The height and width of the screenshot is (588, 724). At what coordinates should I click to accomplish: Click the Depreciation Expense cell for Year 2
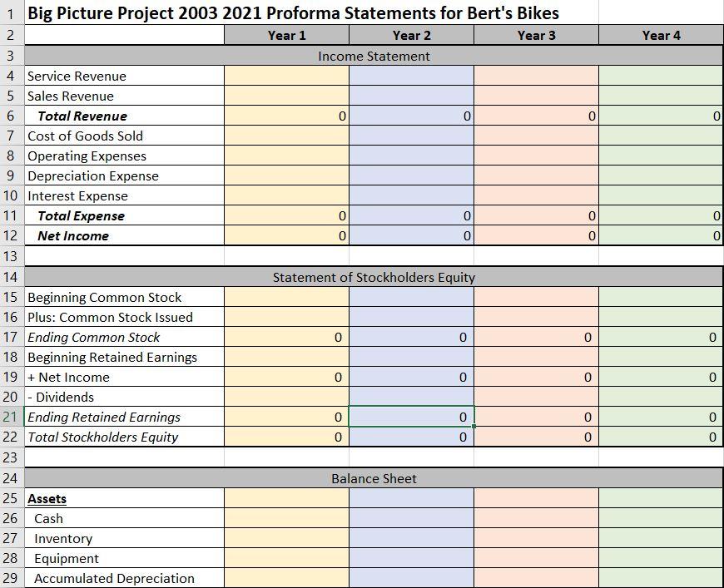412,175
